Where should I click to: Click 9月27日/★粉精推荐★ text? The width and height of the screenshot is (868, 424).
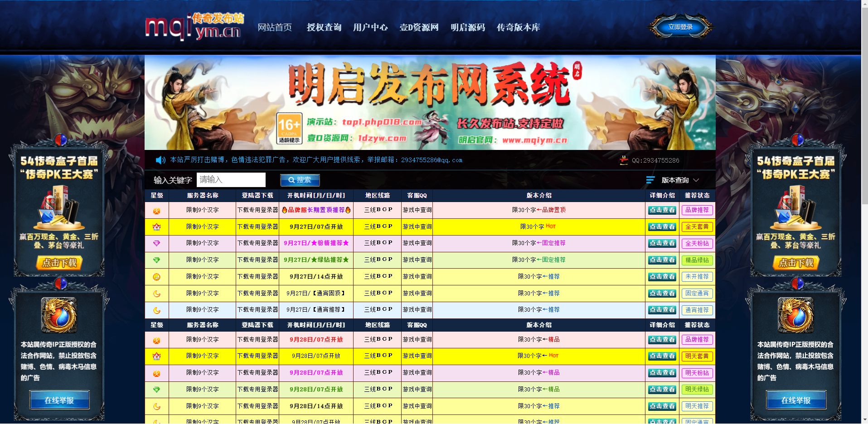click(x=316, y=243)
